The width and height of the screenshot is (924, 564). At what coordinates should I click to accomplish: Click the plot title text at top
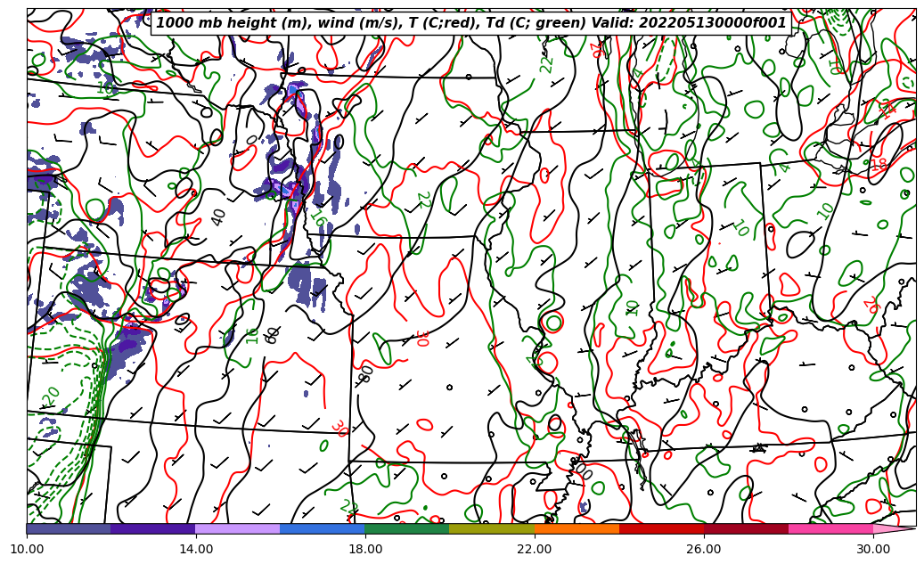click(x=471, y=23)
